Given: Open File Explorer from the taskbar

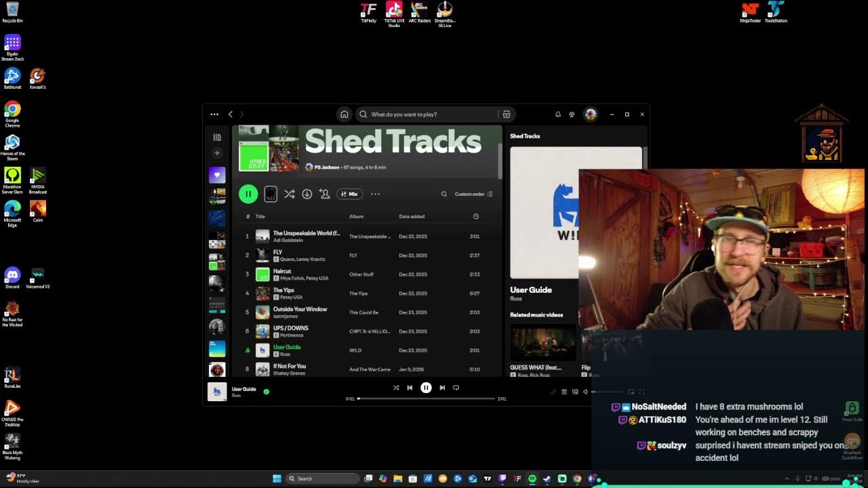Looking at the screenshot, I should [398, 479].
